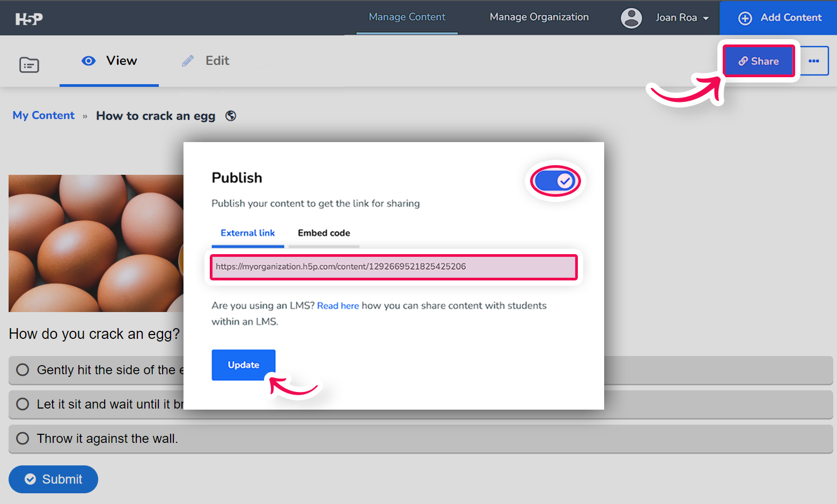Click the eye icon on View tab

pos(89,61)
